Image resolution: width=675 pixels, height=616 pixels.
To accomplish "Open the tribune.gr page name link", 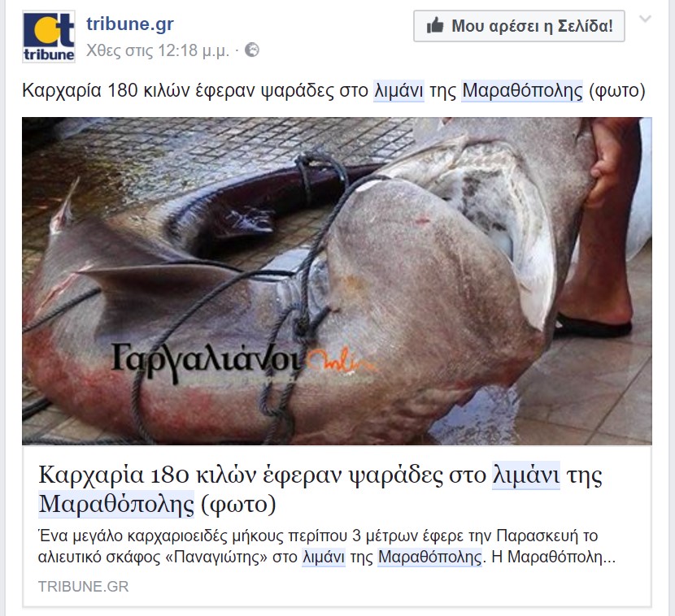I will coord(130,24).
